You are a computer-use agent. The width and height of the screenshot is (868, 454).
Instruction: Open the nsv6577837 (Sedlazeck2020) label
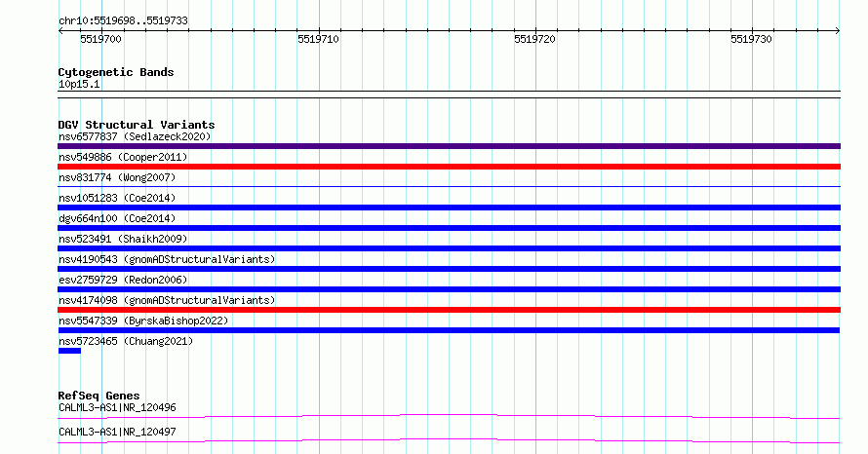(x=135, y=136)
